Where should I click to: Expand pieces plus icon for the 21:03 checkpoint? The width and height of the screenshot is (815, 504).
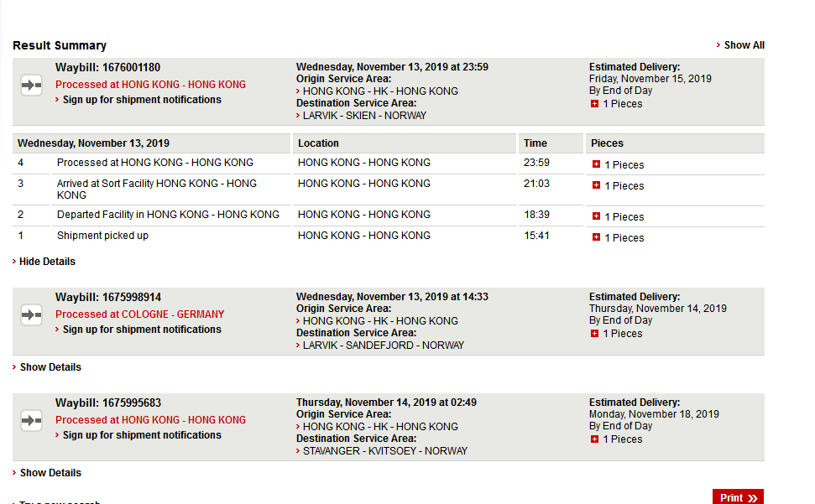click(596, 185)
